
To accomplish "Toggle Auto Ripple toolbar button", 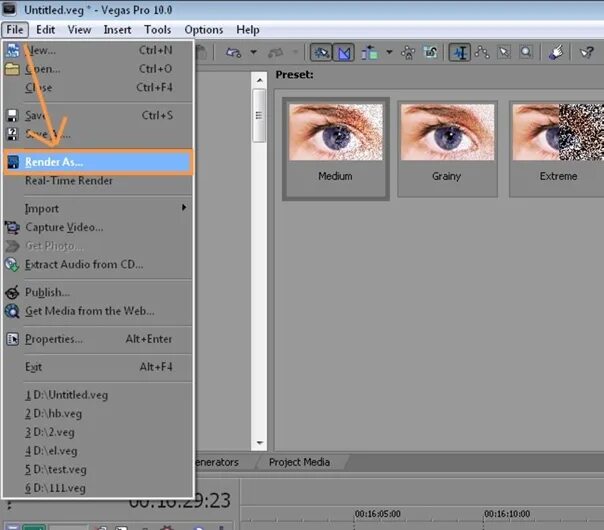I will [369, 52].
